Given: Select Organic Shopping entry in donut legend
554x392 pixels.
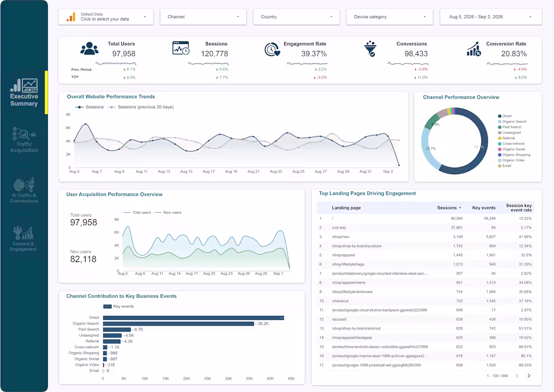Looking at the screenshot, I should click(514, 155).
